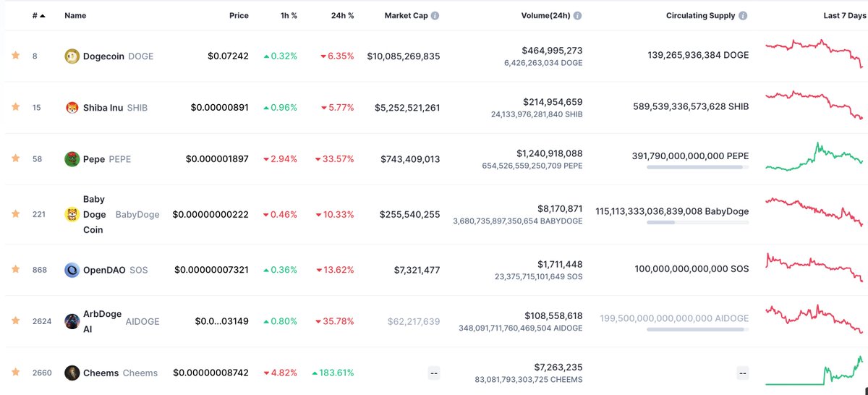
Task: Click ArbDoge AI's circulating supply progress bar
Action: 698,330
